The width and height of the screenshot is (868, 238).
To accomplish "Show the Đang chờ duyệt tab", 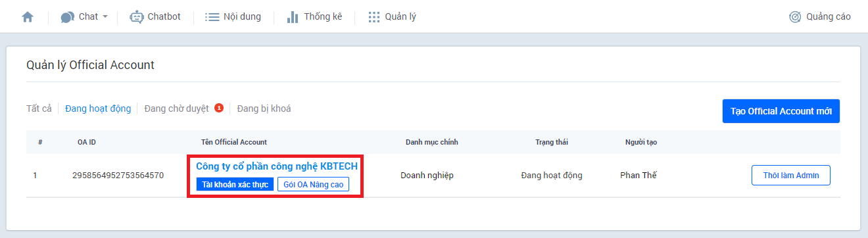I will click(176, 108).
